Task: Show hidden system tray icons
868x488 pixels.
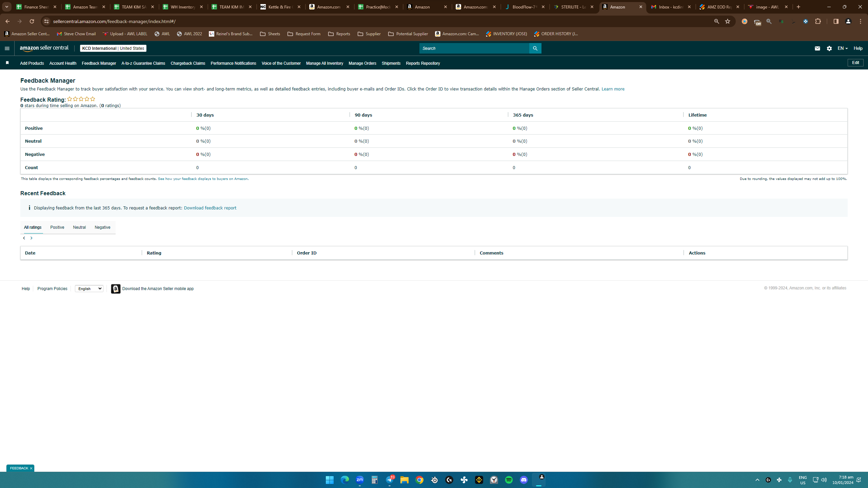Action: coord(757,480)
